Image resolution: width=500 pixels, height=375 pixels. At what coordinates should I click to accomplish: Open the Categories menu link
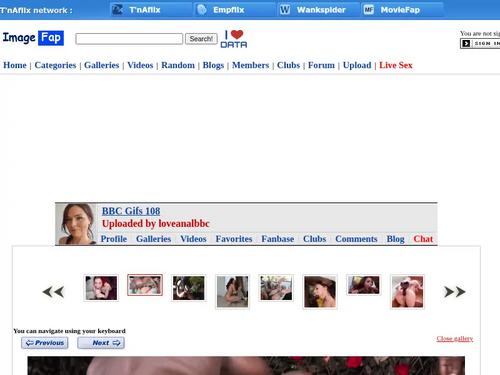pos(55,65)
